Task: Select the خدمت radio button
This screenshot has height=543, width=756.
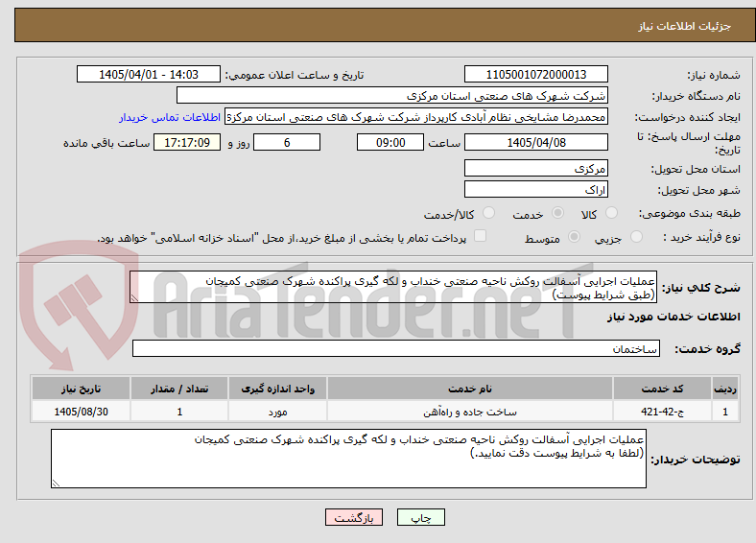Action: point(557,213)
